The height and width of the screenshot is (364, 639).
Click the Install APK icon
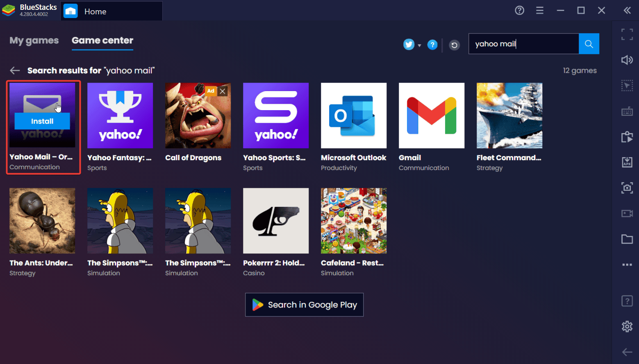(x=627, y=162)
